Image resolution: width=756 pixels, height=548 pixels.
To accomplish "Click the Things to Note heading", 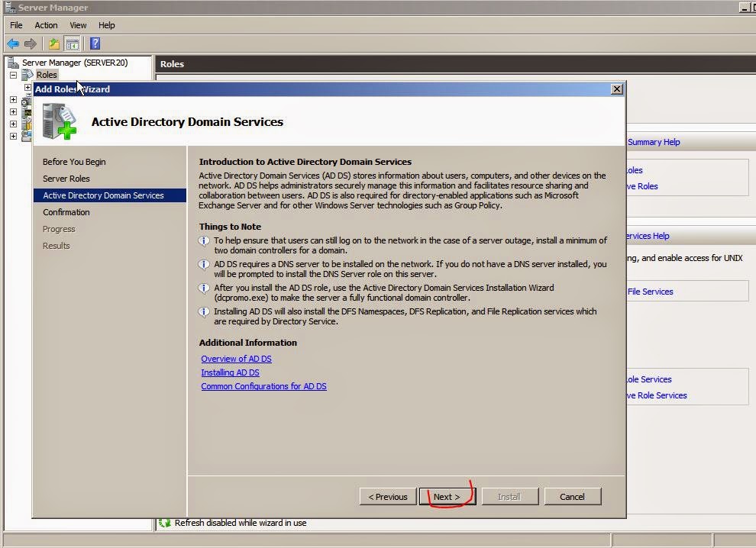I will pos(230,227).
